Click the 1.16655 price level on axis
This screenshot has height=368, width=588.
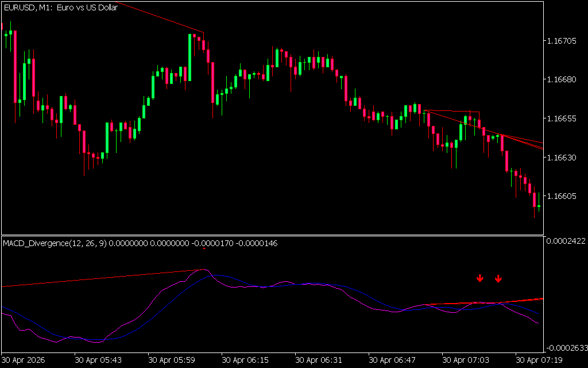(x=562, y=118)
